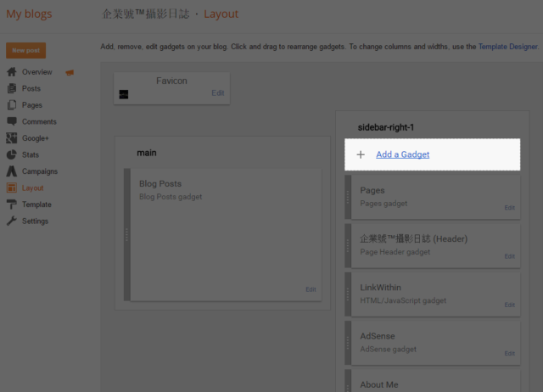
Task: Click the Layout grid icon
Action: 11,188
